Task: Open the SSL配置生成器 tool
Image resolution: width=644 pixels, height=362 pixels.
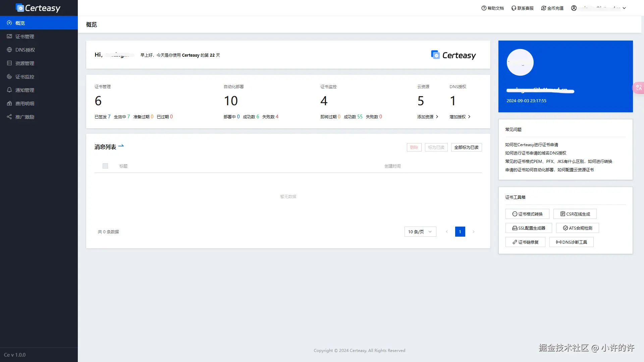Action: pyautogui.click(x=528, y=228)
